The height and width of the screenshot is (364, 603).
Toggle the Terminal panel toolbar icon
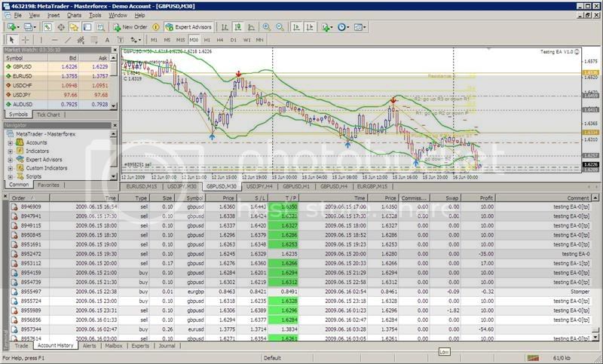pyautogui.click(x=87, y=27)
